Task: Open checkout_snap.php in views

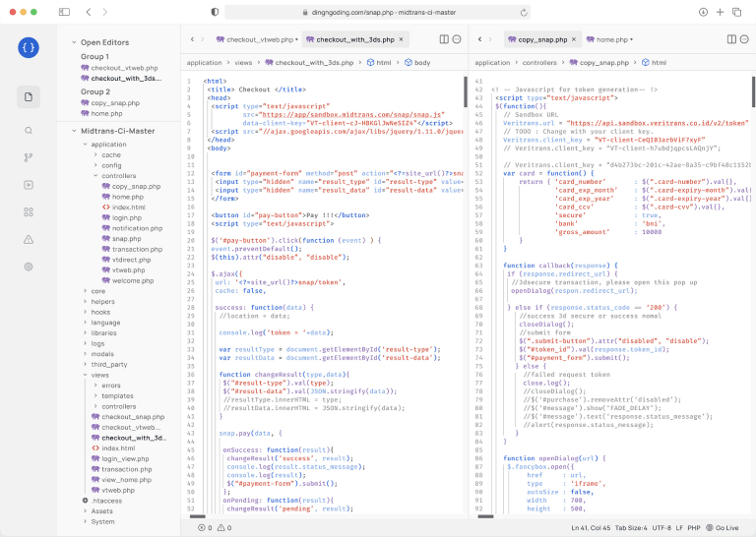Action: click(x=128, y=417)
